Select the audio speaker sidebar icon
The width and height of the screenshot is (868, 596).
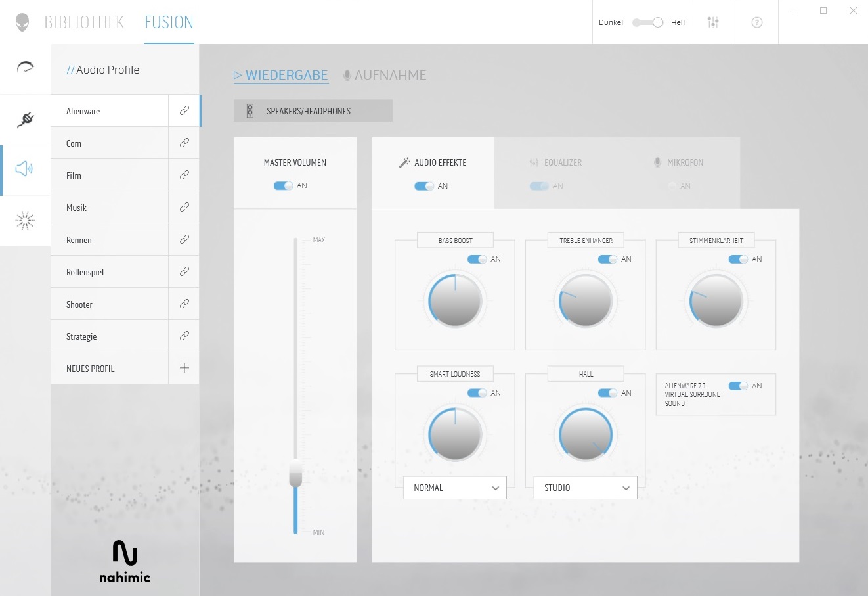point(24,170)
